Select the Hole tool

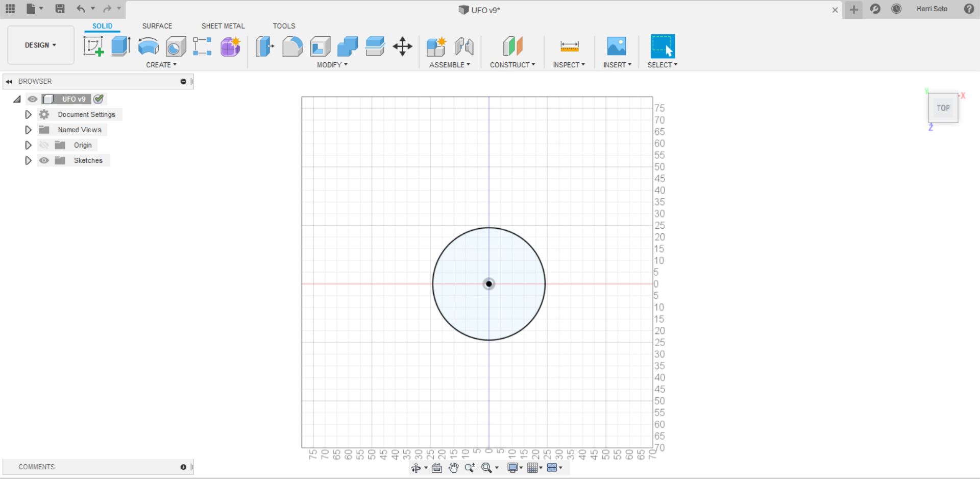coord(176,46)
